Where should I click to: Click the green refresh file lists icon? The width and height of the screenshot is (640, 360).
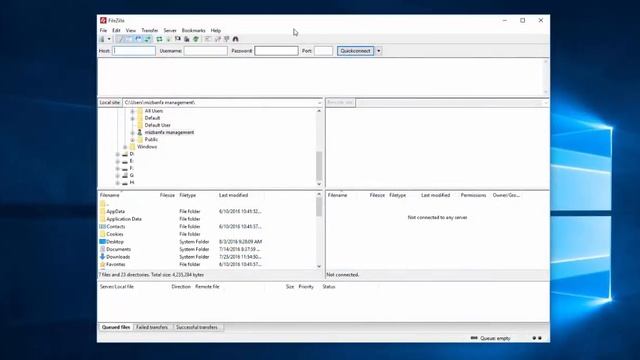click(159, 39)
